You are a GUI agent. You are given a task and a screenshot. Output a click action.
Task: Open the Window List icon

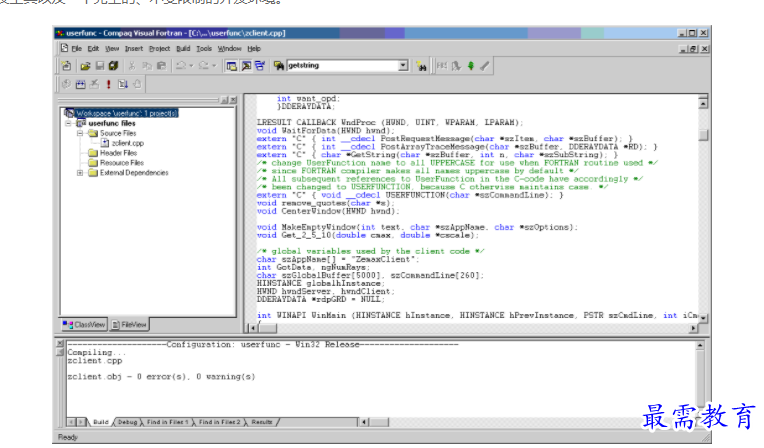[x=260, y=66]
